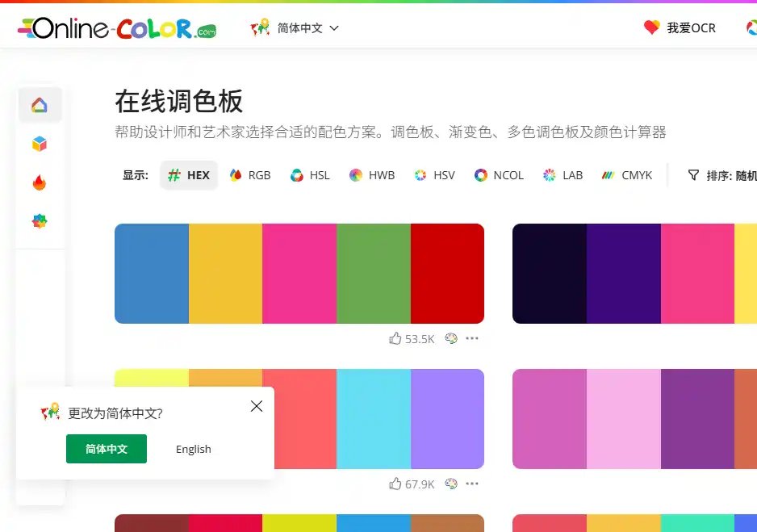Viewport: 757px width, 532px height.
Task: Open more options for the 67.9K palette
Action: click(x=472, y=484)
